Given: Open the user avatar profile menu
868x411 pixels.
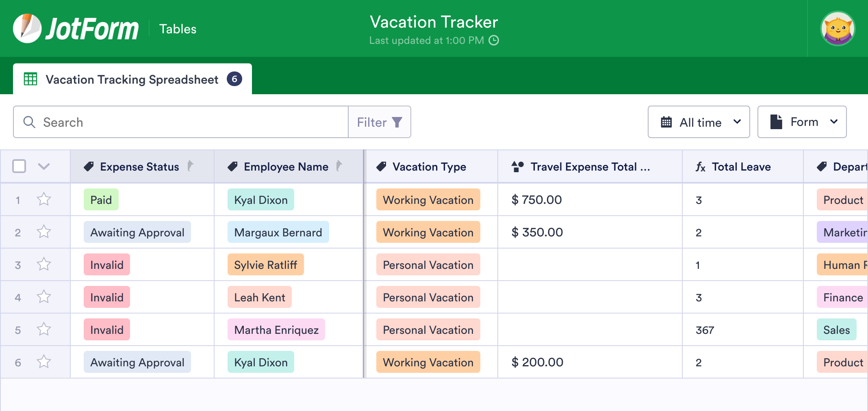Looking at the screenshot, I should (838, 28).
